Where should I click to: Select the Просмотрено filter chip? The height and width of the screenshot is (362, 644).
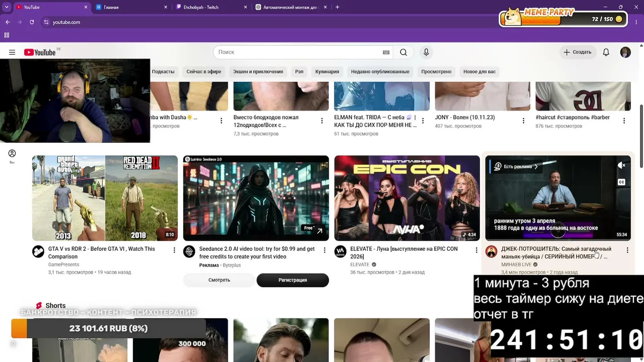pyautogui.click(x=436, y=72)
